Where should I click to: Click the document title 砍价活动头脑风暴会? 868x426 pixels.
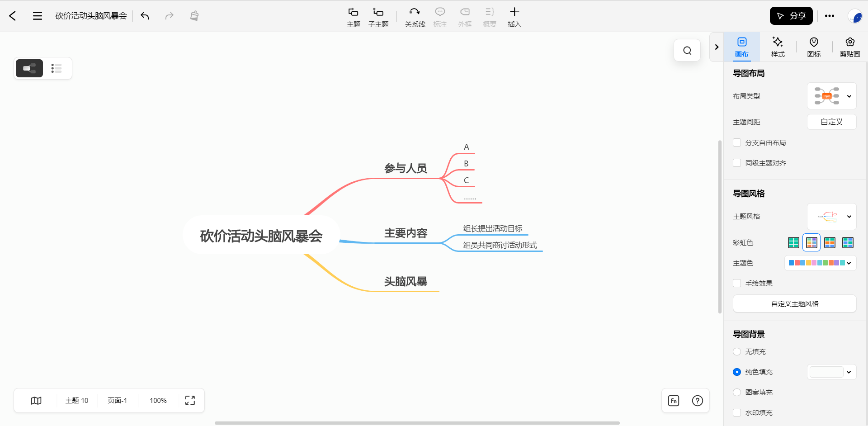[x=91, y=16]
